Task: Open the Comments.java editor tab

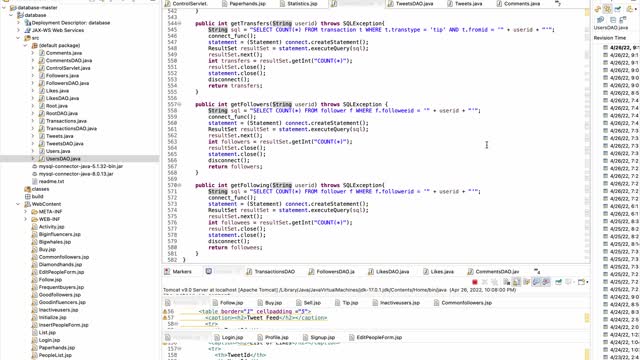Action: (518, 4)
